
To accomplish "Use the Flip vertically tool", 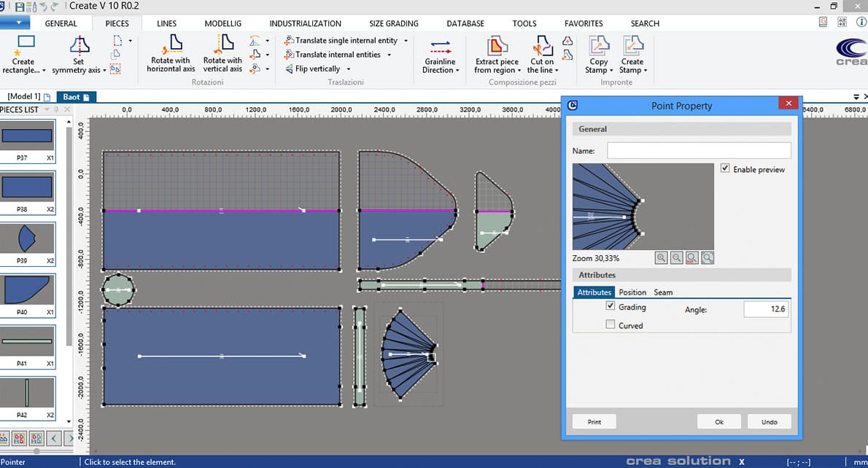I will pos(316,68).
